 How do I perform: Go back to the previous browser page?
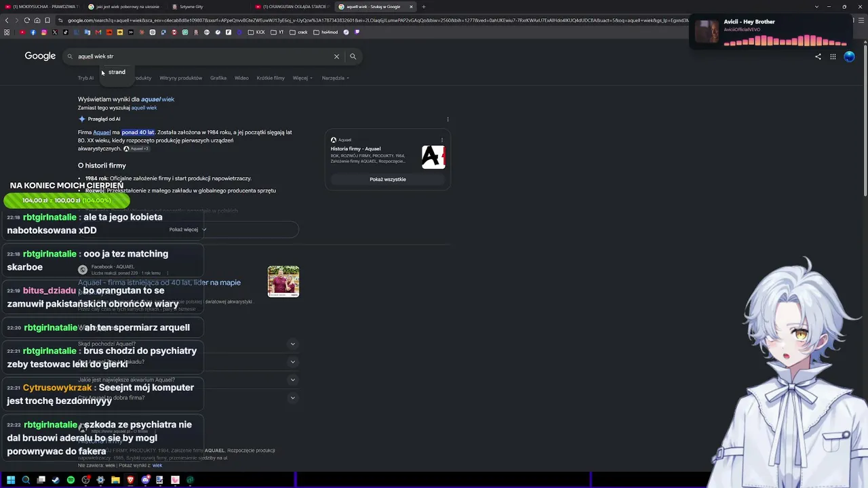coord(7,20)
